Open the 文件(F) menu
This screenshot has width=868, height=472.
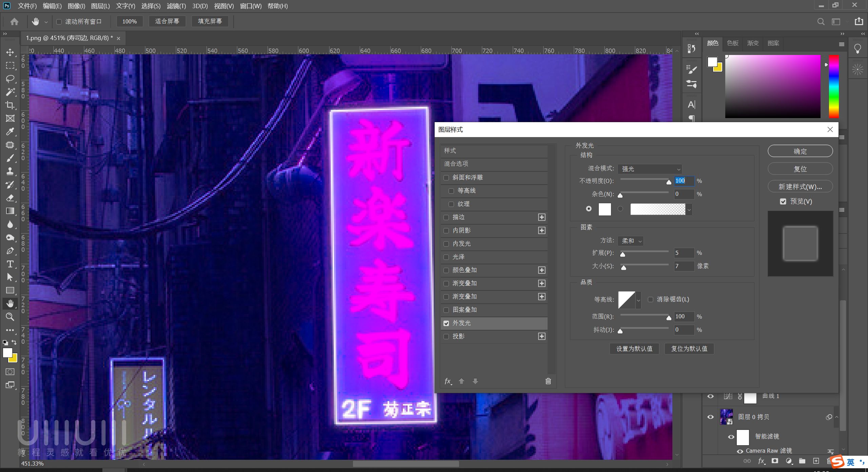27,6
